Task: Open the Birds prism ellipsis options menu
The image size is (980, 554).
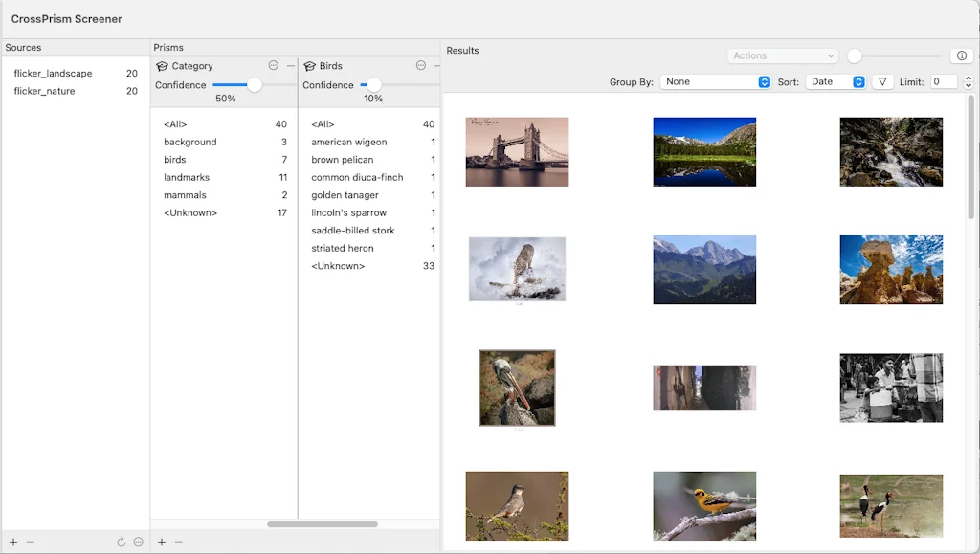Action: [419, 65]
